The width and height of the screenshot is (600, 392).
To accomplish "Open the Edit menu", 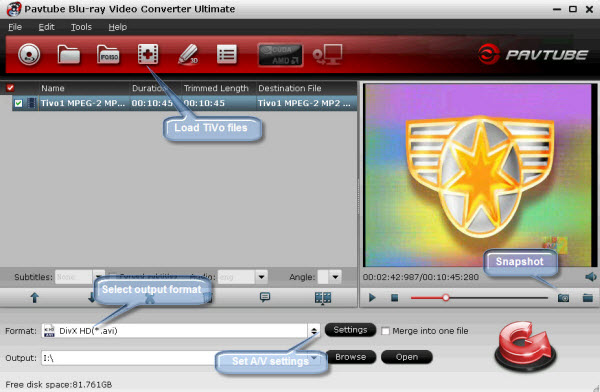I will click(46, 27).
